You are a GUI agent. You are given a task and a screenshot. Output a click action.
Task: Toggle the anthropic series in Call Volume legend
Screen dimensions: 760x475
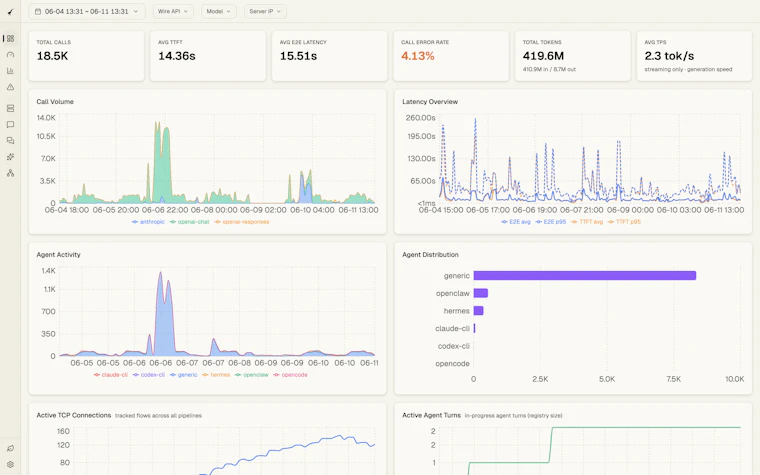click(148, 222)
